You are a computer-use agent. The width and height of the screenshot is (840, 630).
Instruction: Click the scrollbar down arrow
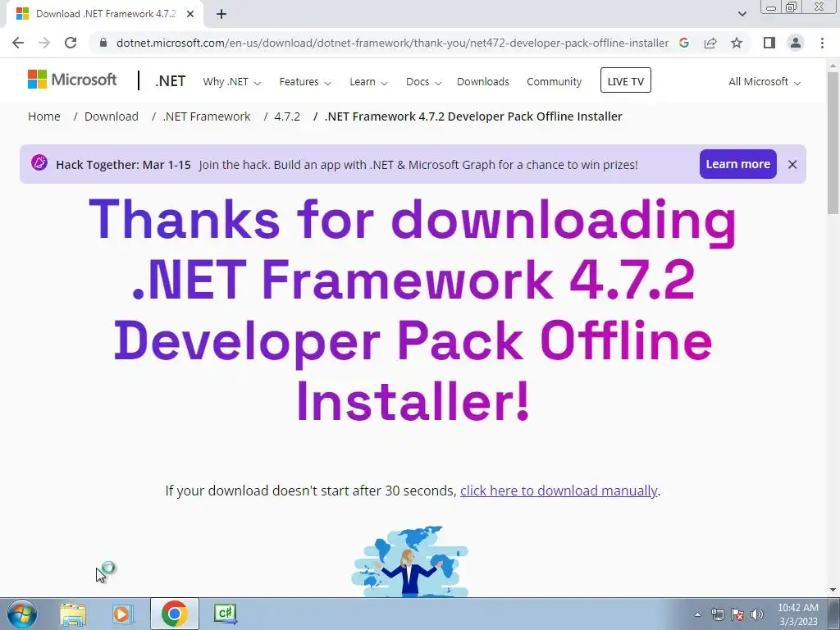tap(833, 590)
